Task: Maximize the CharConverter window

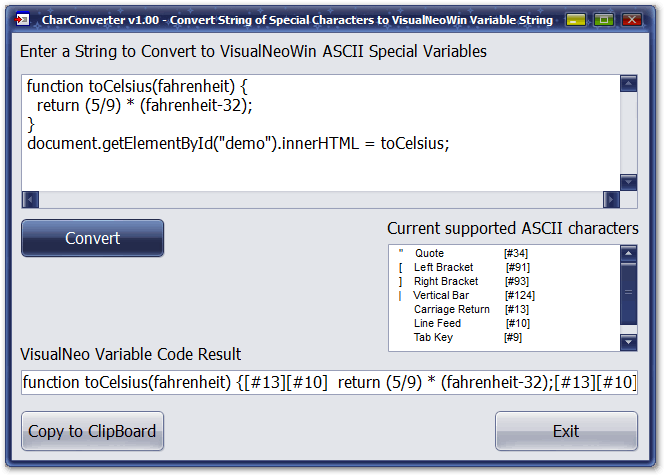Action: (604, 20)
